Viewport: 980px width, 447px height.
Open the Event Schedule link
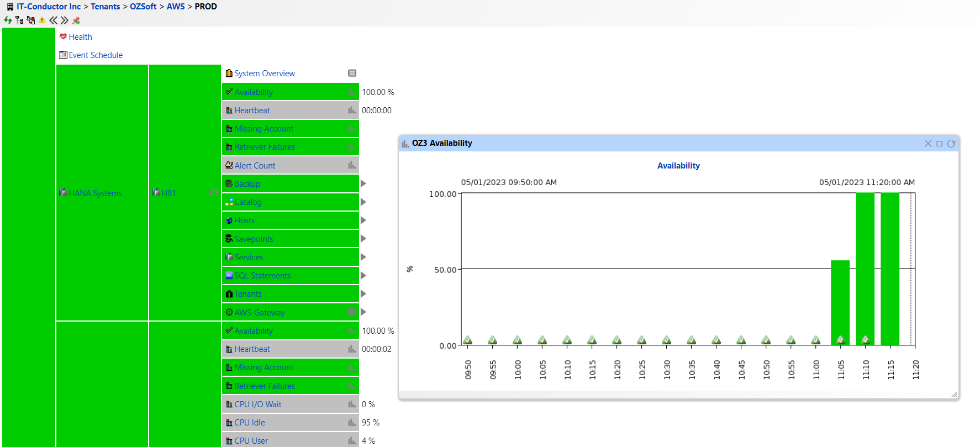[x=96, y=55]
